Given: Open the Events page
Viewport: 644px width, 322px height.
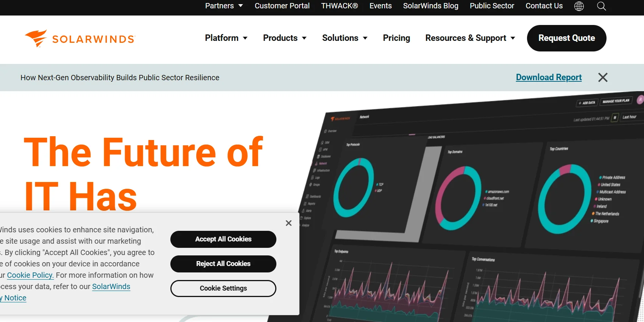Looking at the screenshot, I should [380, 6].
